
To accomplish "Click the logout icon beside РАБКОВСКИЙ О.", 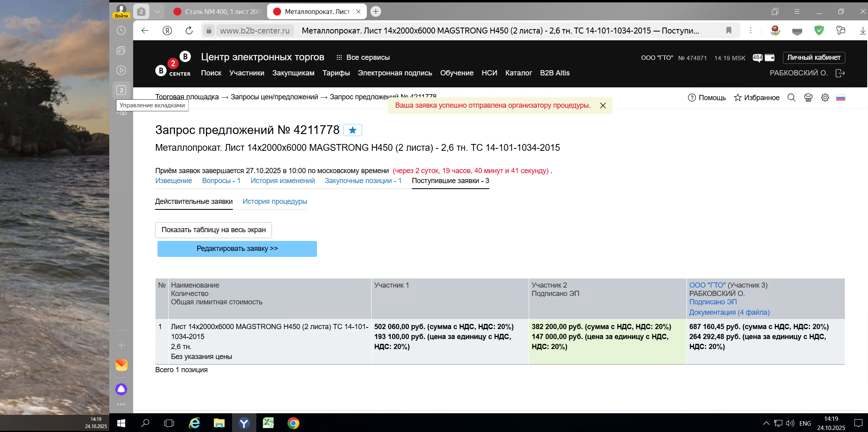I will pos(840,73).
